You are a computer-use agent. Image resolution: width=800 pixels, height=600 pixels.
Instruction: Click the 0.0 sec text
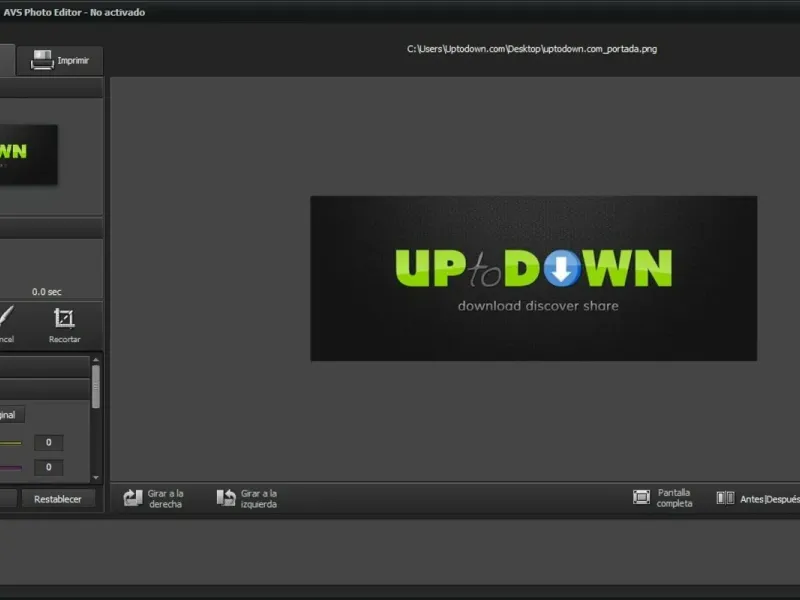pos(46,292)
